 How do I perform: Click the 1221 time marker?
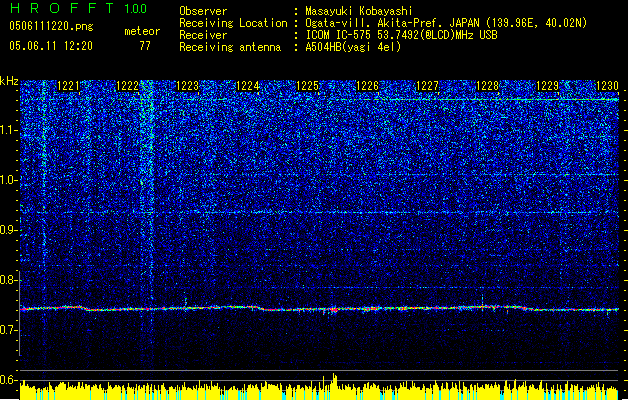[69, 86]
